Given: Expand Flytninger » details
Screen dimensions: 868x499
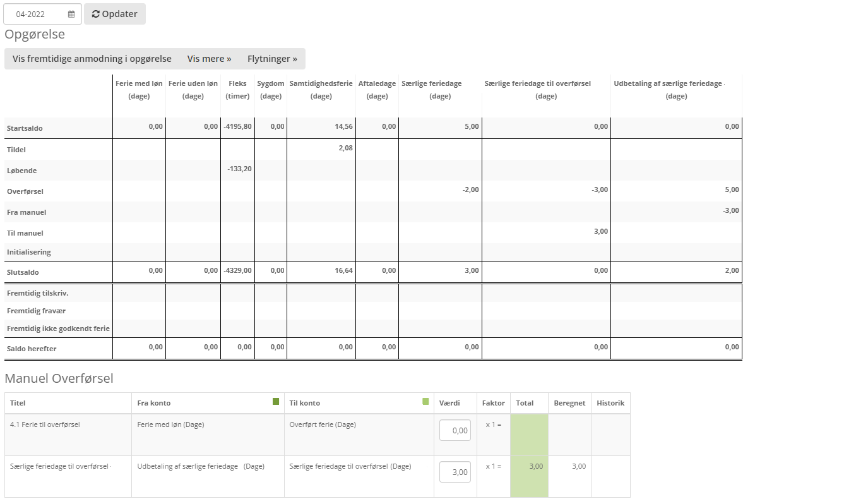Looking at the screenshot, I should point(272,59).
